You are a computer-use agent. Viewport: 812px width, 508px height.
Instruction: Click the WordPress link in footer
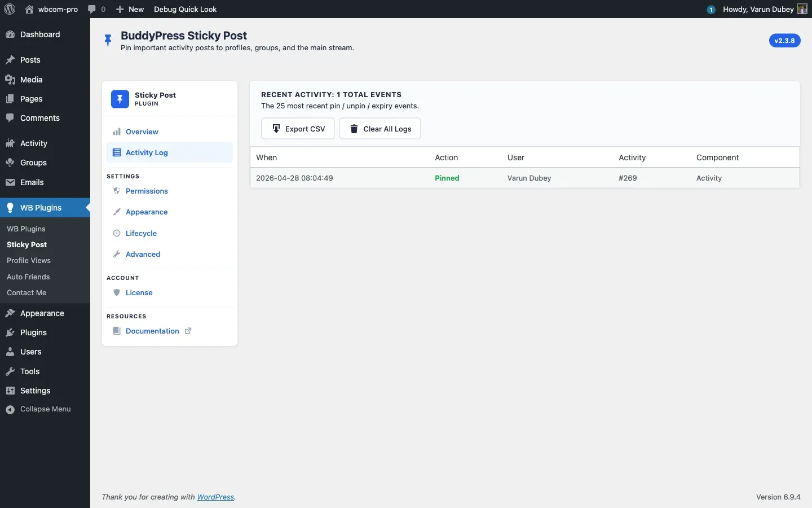point(215,497)
